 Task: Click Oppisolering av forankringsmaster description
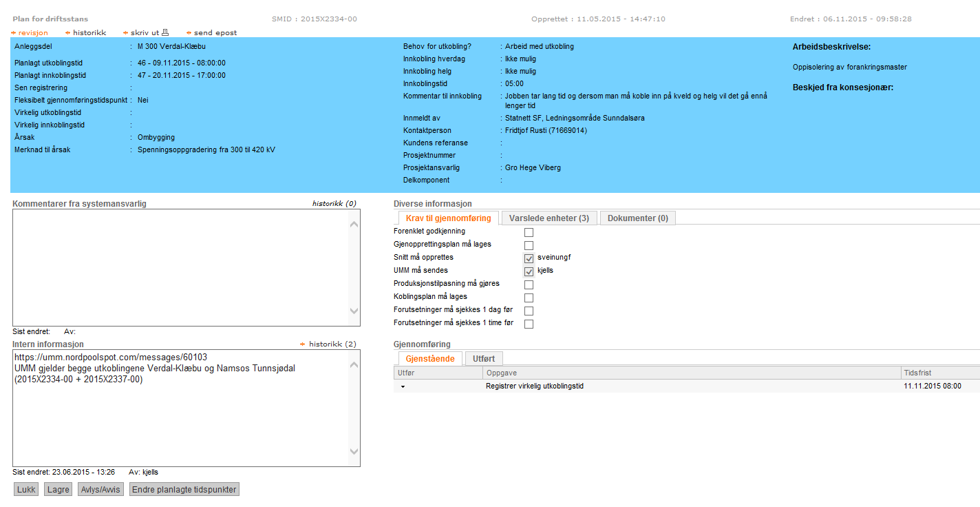point(850,68)
